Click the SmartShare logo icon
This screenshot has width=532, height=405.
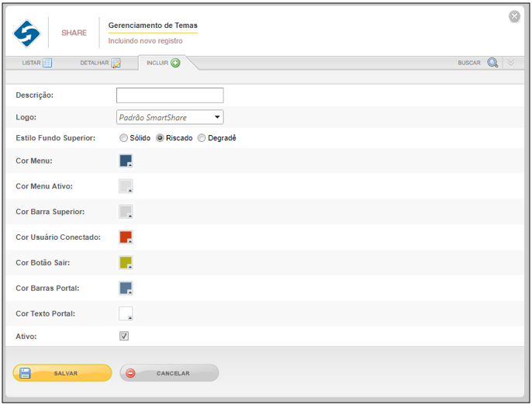[27, 33]
